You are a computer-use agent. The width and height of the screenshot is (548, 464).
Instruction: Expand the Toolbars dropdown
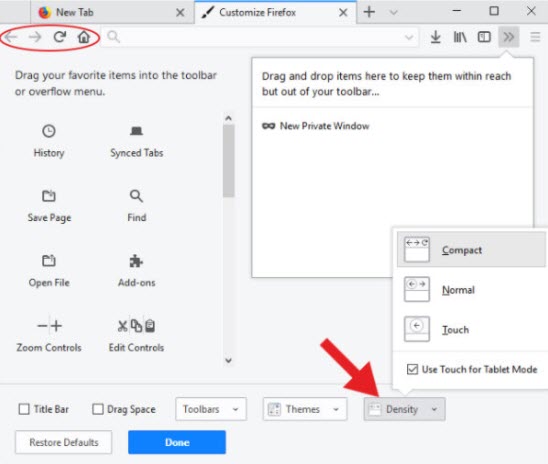pos(211,409)
